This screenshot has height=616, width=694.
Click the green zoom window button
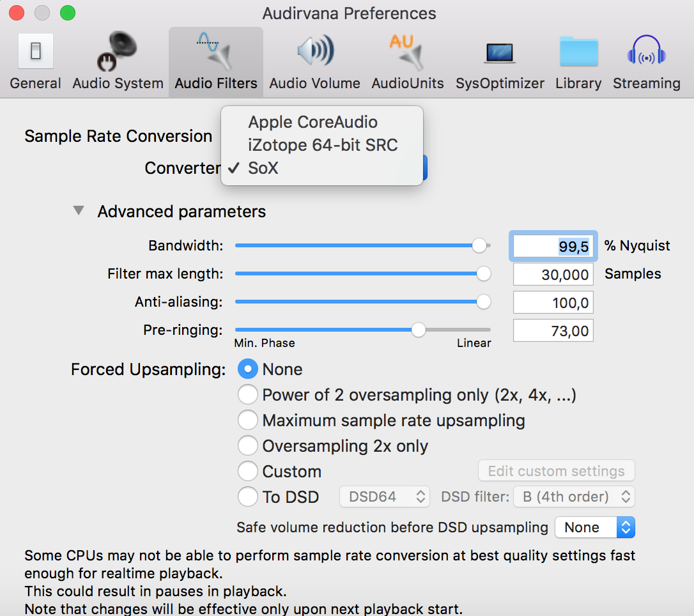click(x=68, y=13)
